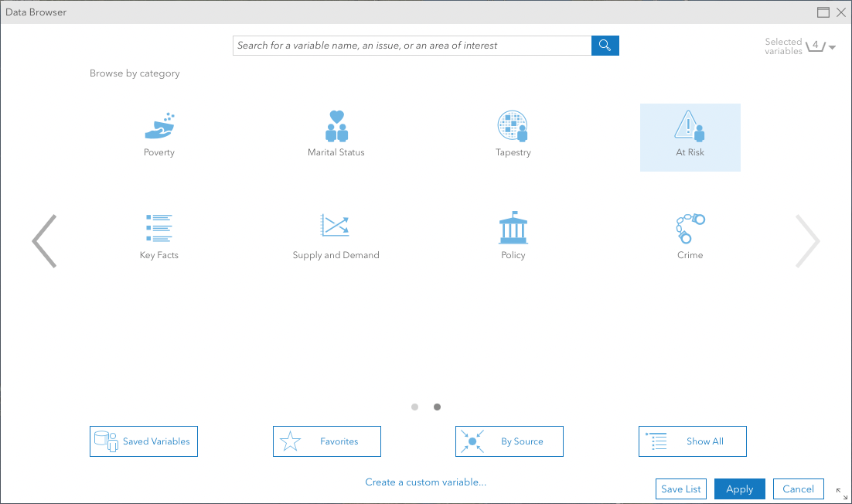The image size is (852, 504).
Task: Apply the selected variables
Action: 740,489
